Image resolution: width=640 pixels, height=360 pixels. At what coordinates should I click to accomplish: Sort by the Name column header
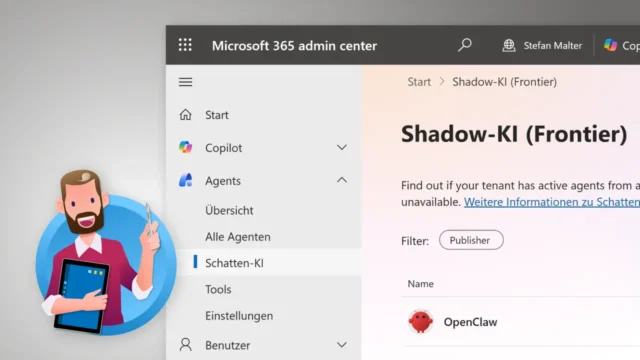420,284
